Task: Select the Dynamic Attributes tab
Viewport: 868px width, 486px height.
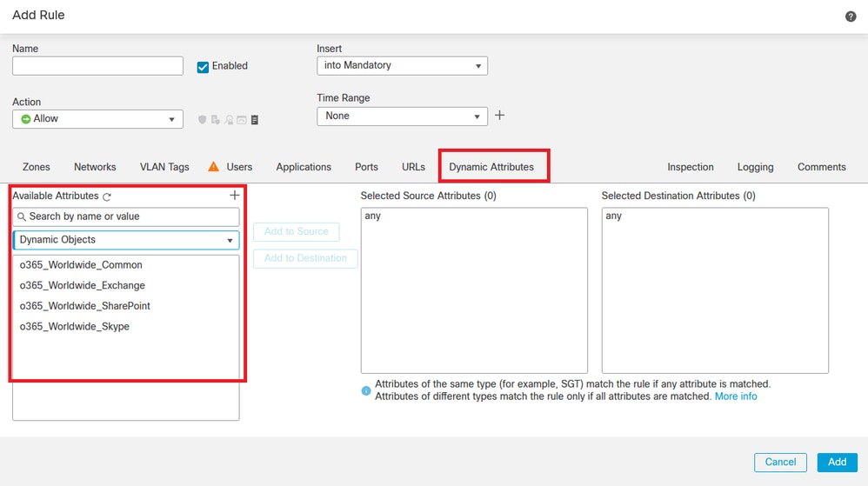Action: pyautogui.click(x=491, y=167)
